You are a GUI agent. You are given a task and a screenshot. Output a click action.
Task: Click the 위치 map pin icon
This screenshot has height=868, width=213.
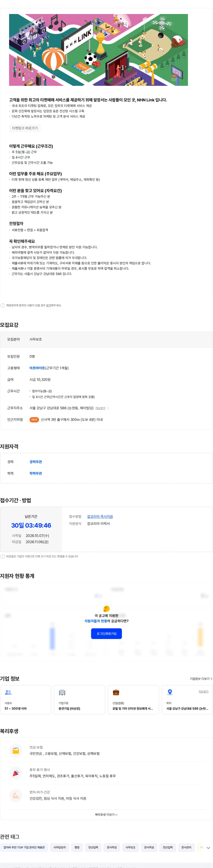click(170, 692)
